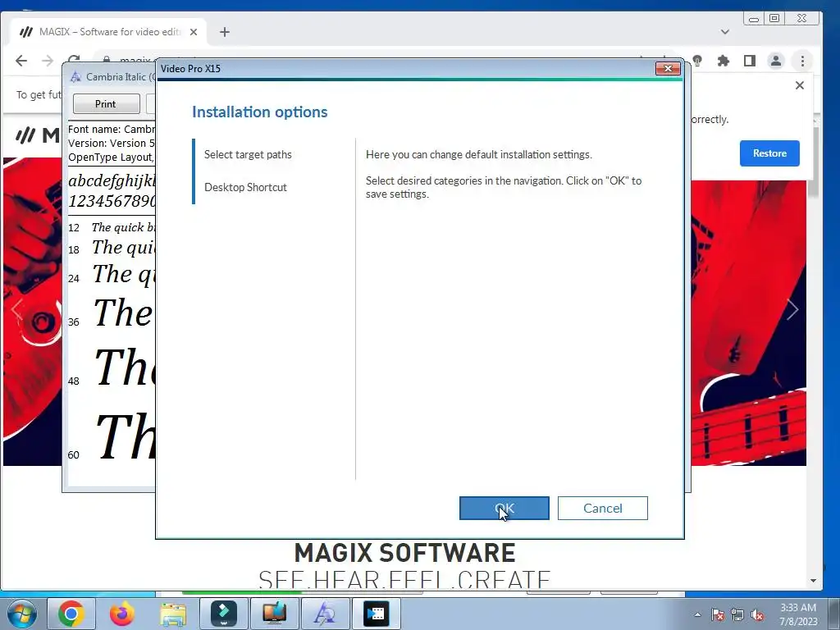Open Desktop Shortcut category

[x=245, y=187]
